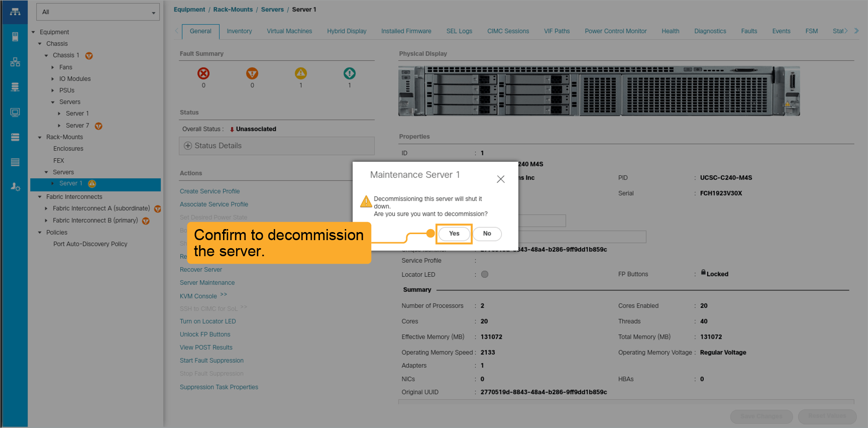Select Port Auto-Discovery Policy in the tree
Screen dimensions: 868x428
point(90,244)
